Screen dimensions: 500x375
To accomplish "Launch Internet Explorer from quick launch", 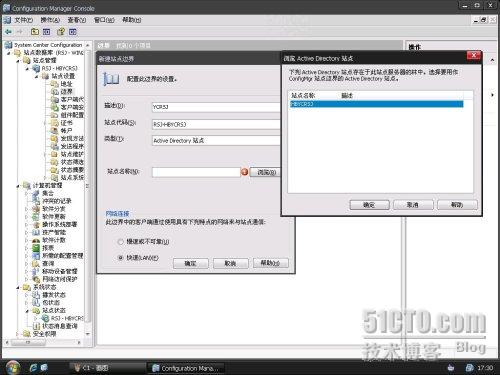I will click(33, 368).
